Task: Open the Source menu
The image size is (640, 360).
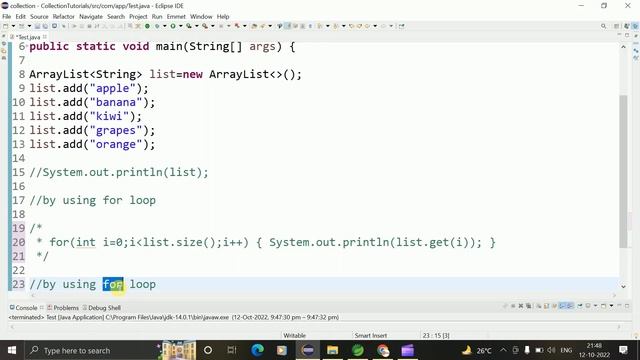Action: point(39,17)
